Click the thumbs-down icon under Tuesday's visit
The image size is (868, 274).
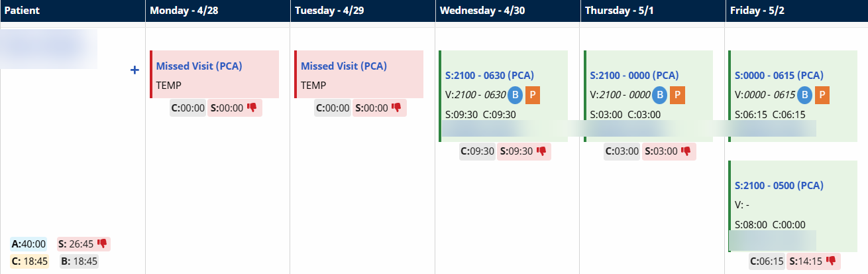coord(396,107)
